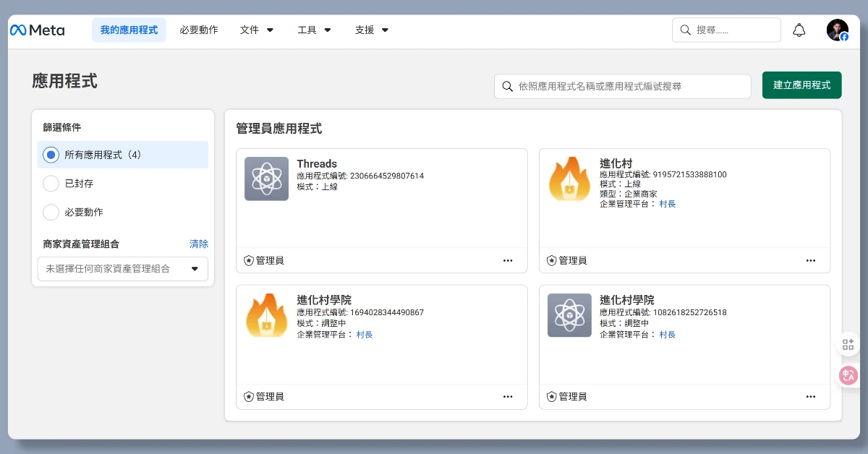This screenshot has height=454, width=868.
Task: Open the 支援 dropdown menu
Action: [372, 30]
